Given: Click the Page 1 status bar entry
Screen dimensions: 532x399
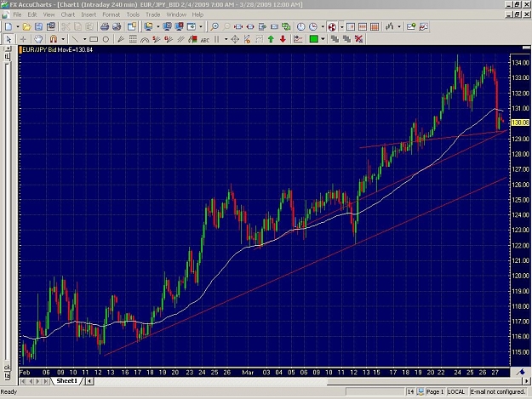Looking at the screenshot, I should [435, 392].
